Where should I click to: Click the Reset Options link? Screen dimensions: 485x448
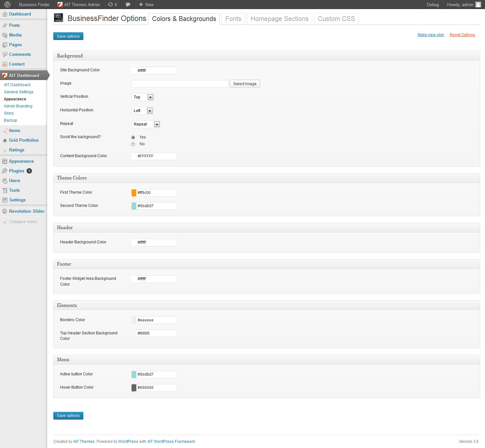[462, 35]
